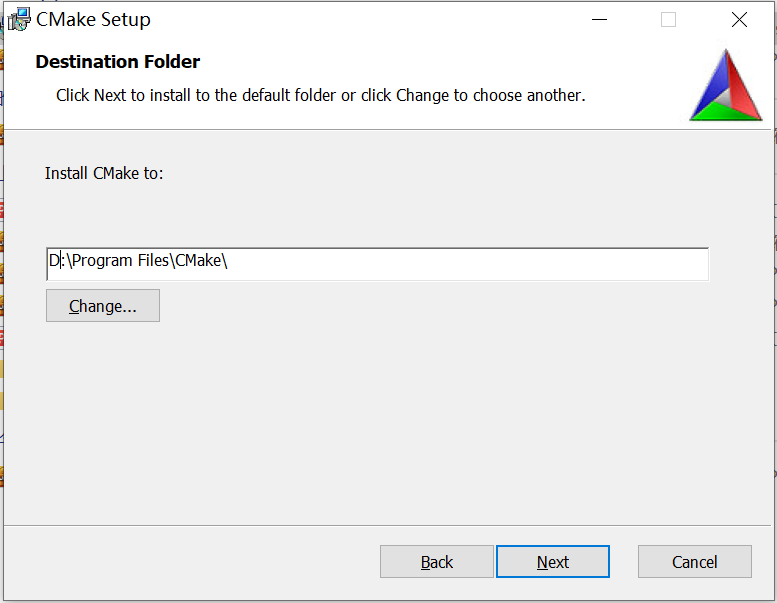
Task: Click the 'CMake Setup' window title
Action: 93,20
